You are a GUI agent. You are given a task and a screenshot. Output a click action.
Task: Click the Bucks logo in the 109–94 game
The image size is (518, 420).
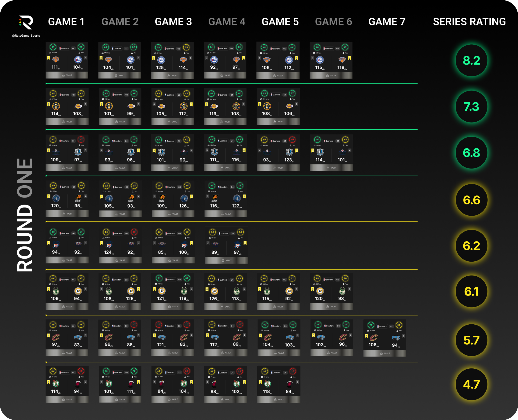(56, 291)
